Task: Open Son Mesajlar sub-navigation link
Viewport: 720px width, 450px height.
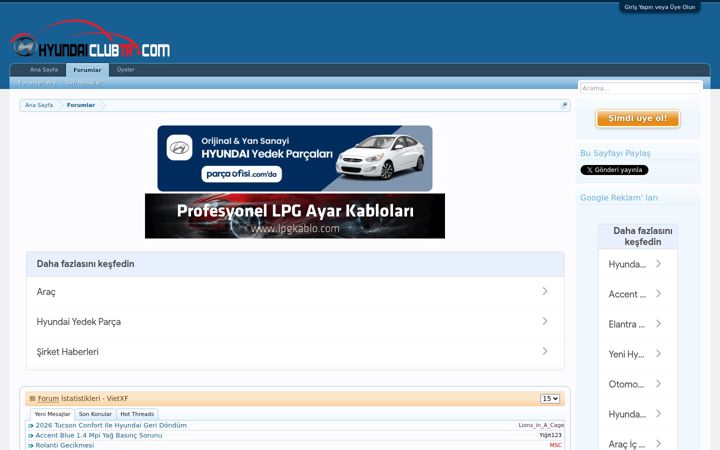Action: pyautogui.click(x=83, y=83)
